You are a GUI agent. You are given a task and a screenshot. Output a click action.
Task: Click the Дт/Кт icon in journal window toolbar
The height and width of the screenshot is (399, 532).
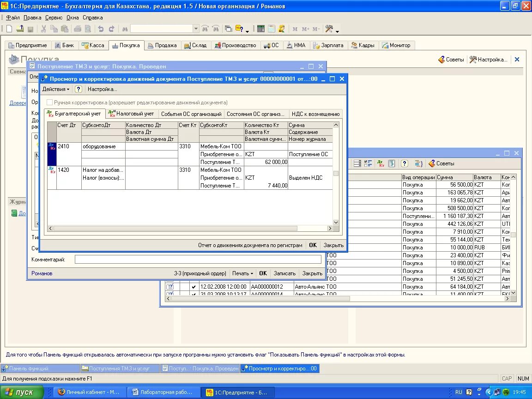point(381,163)
